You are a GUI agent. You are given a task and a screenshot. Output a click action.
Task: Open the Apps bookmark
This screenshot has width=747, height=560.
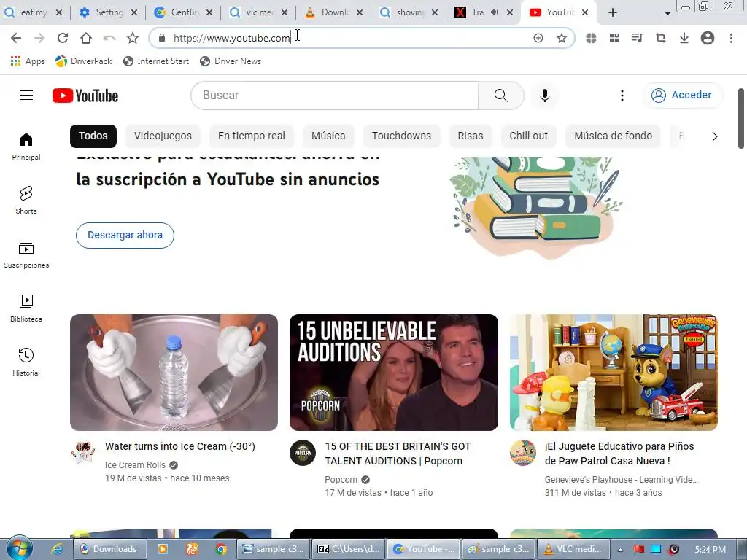(x=28, y=61)
